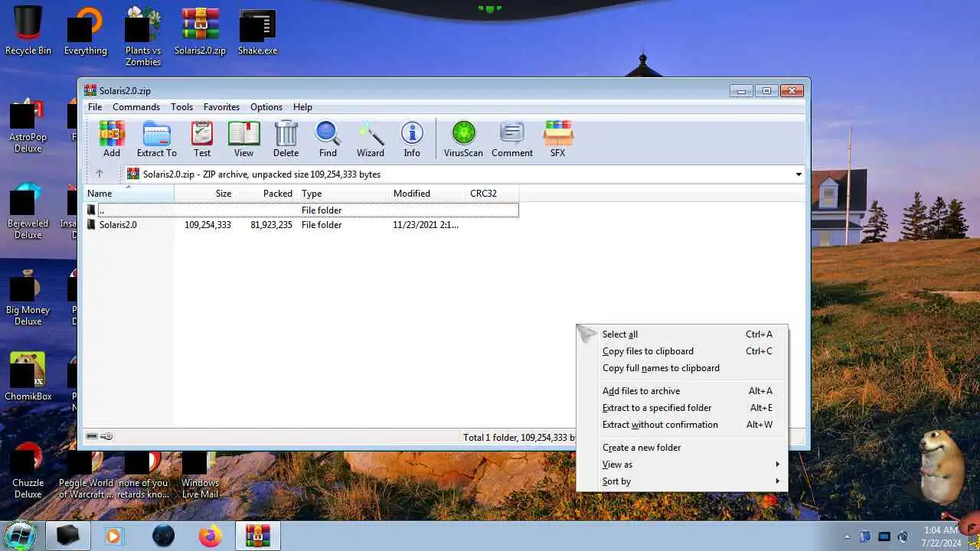Expand the Sort by submenu
The width and height of the screenshot is (980, 551).
point(682,481)
